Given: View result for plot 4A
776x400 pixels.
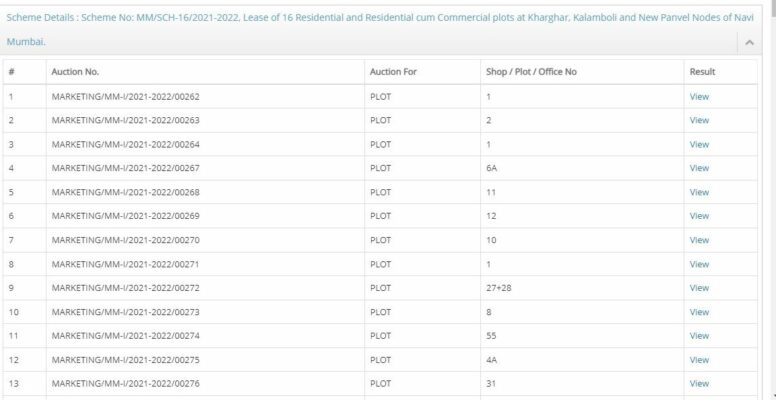Looking at the screenshot, I should (699, 360).
